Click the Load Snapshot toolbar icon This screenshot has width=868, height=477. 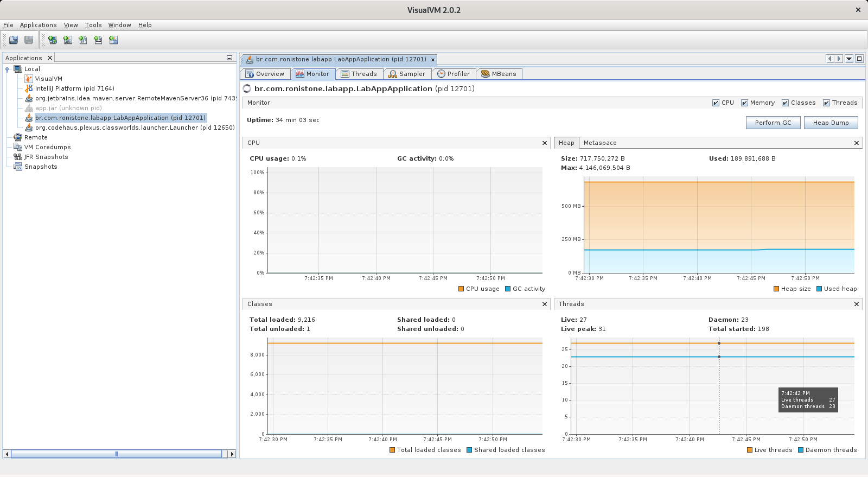coord(14,40)
